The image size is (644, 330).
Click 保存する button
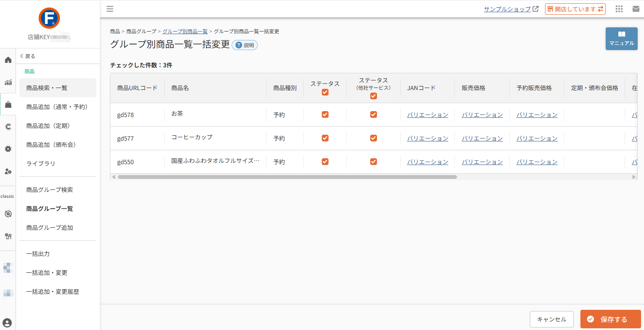click(610, 319)
